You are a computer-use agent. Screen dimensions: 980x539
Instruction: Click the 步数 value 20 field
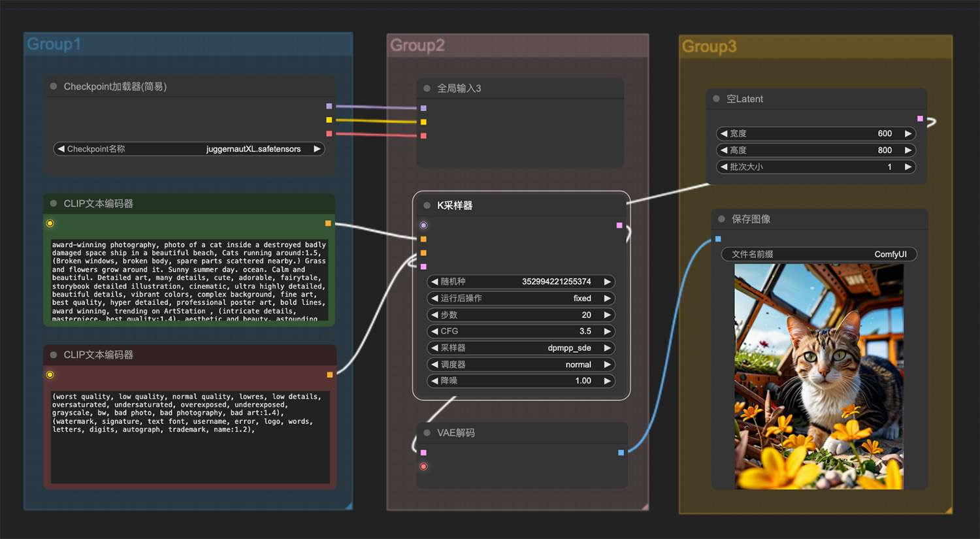521,315
